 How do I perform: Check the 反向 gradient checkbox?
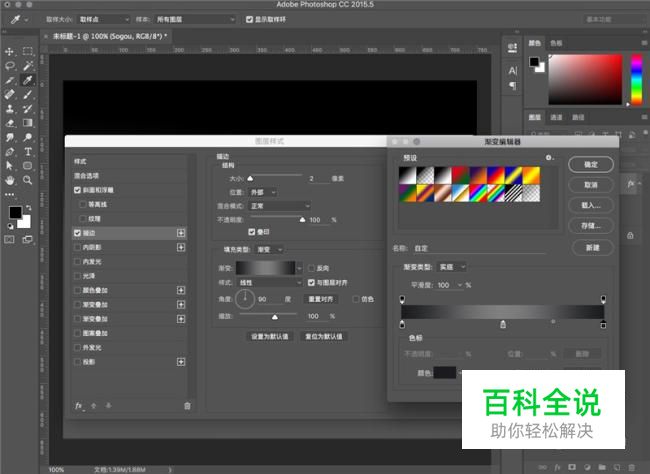(311, 268)
